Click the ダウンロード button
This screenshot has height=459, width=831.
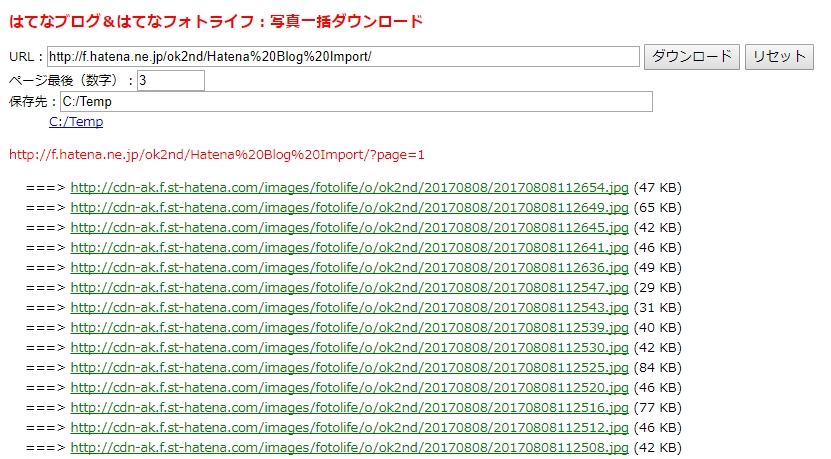point(692,57)
